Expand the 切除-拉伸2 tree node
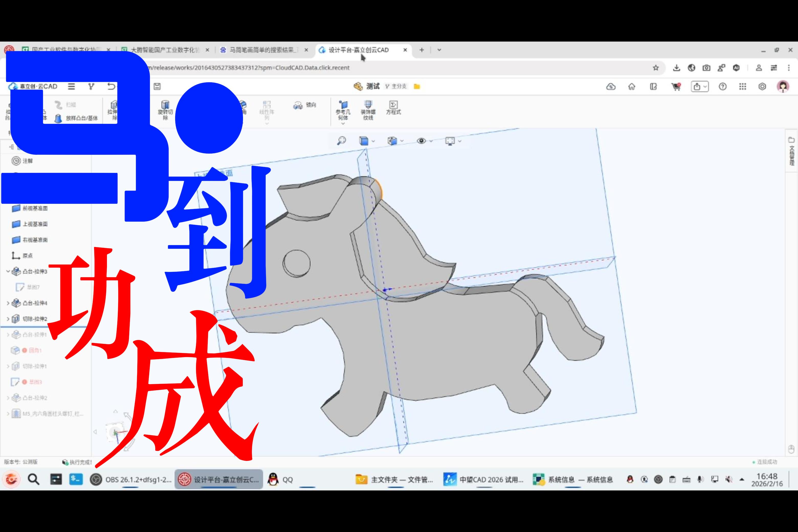The height and width of the screenshot is (532, 798). [x=8, y=319]
